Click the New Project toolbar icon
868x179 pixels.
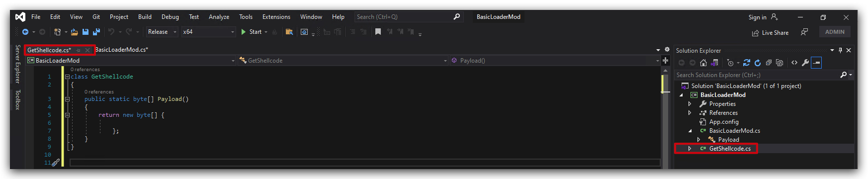(58, 32)
